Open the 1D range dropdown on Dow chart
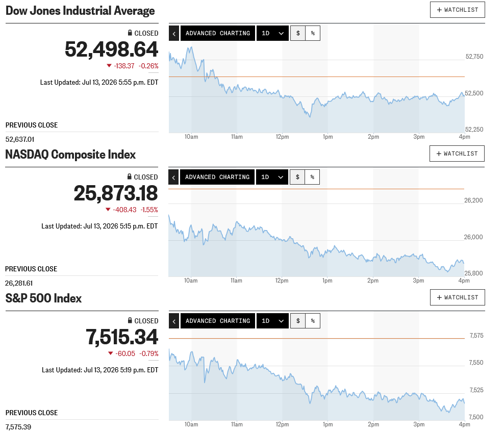 coord(272,34)
